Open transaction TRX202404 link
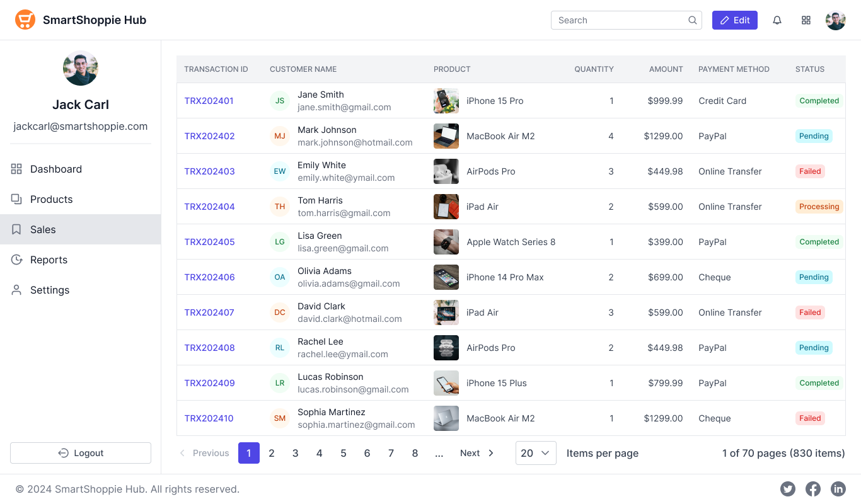861x504 pixels. (x=209, y=207)
